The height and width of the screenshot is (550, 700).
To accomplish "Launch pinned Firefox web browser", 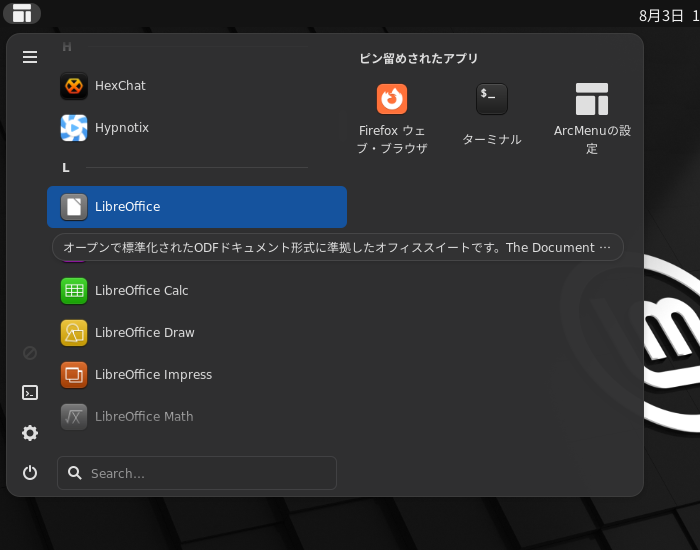I will [x=392, y=118].
